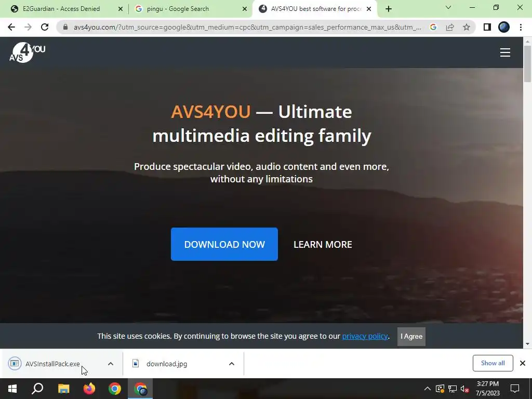Close the AVS4YOU tab
Image resolution: width=532 pixels, height=399 pixels.
point(369,9)
